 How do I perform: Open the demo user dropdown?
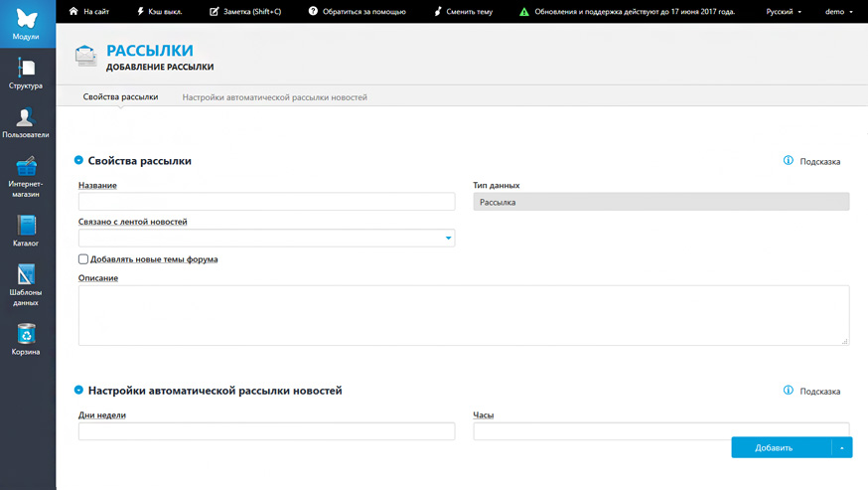coord(838,11)
